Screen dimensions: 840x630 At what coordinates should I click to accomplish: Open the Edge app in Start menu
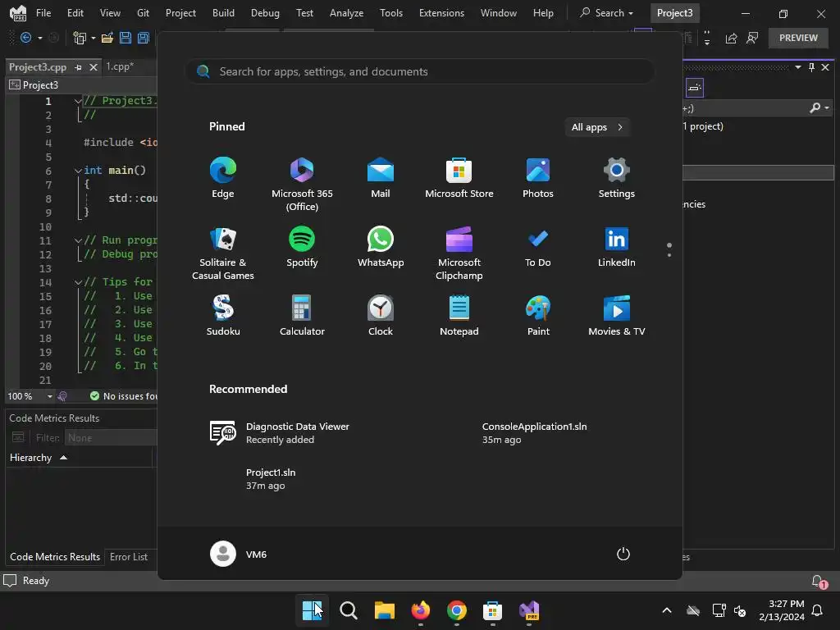point(223,178)
